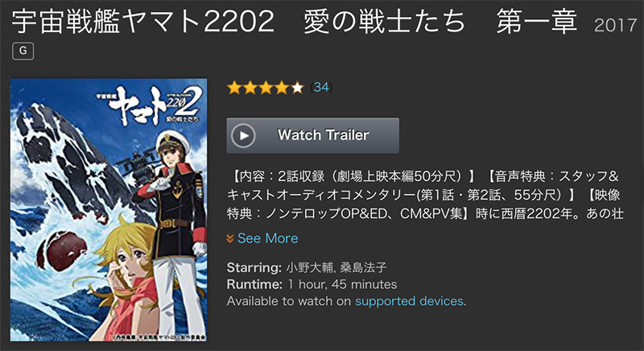This screenshot has width=644, height=351.
Task: Click the third gold rating star
Action: tap(266, 88)
